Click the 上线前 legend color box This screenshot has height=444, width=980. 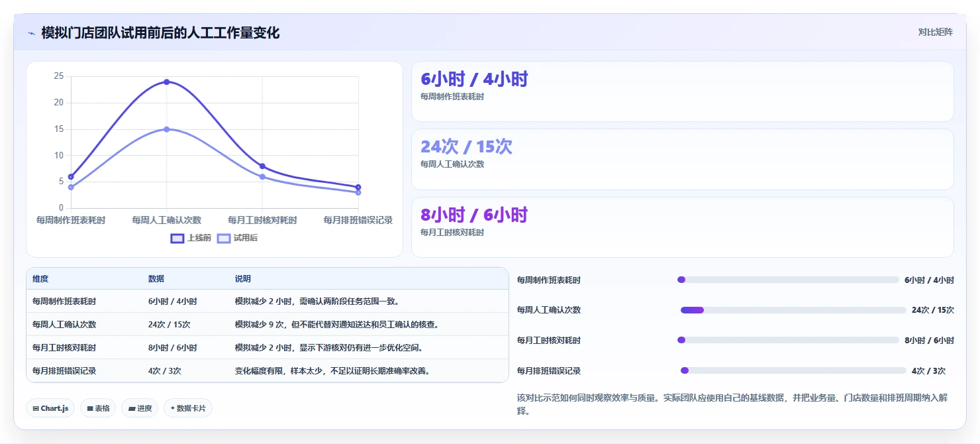click(177, 238)
